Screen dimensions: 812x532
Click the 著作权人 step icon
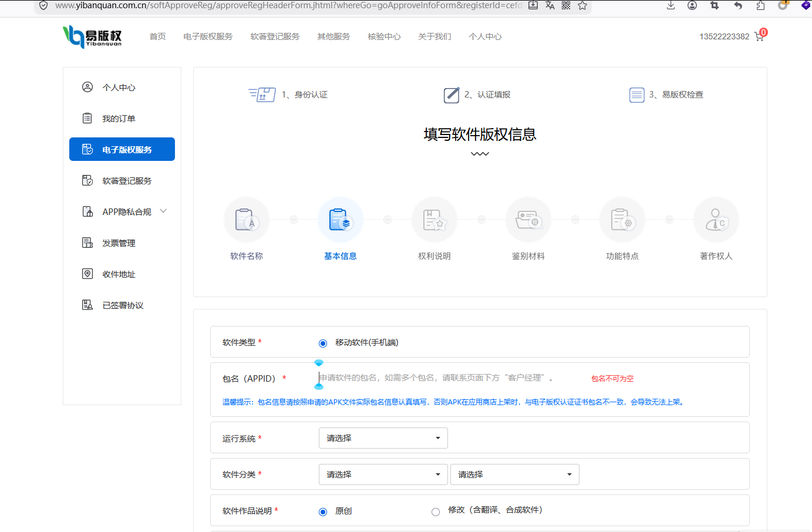716,220
